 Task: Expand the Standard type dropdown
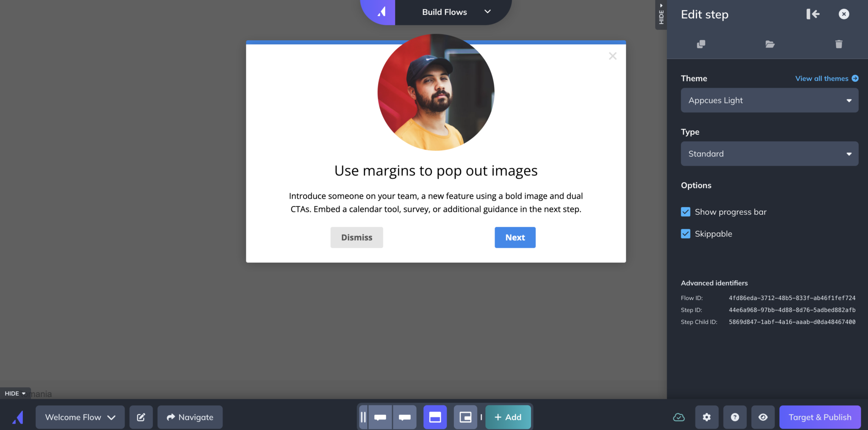click(769, 154)
